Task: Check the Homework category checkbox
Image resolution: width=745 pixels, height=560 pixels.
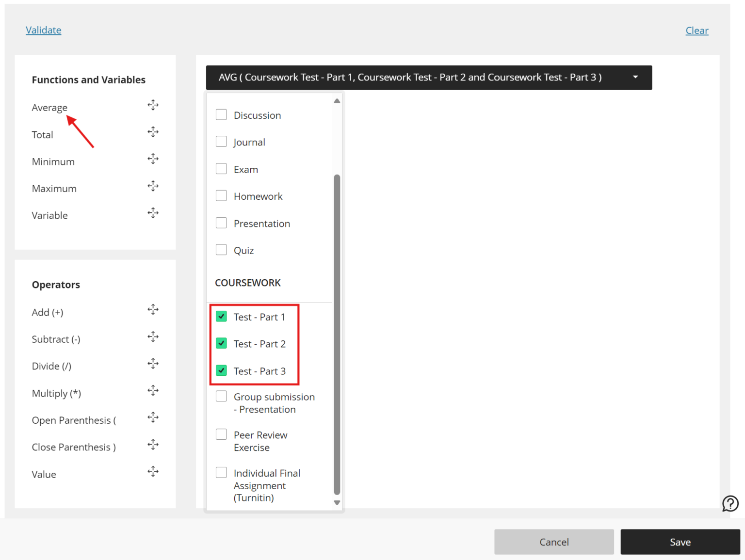Action: click(x=221, y=195)
